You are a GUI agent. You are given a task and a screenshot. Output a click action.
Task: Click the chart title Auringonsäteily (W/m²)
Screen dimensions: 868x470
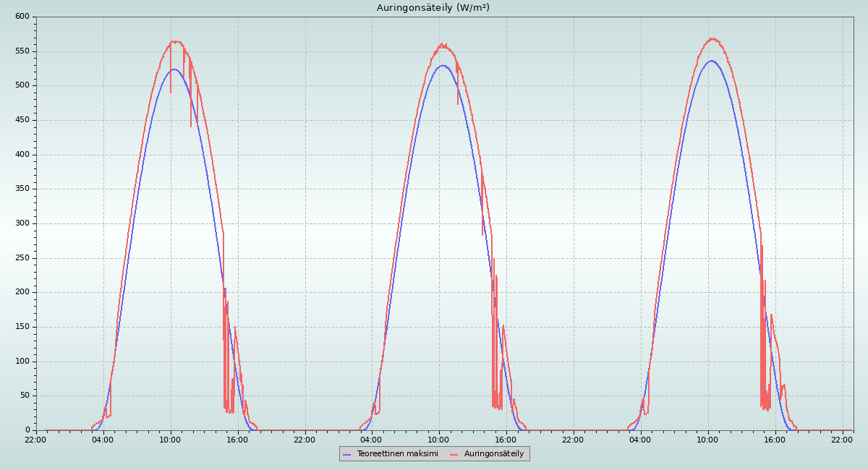pyautogui.click(x=433, y=8)
